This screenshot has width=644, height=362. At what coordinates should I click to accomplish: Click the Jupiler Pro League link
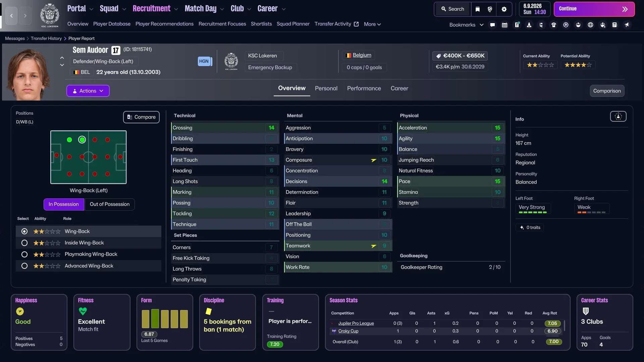tap(356, 323)
